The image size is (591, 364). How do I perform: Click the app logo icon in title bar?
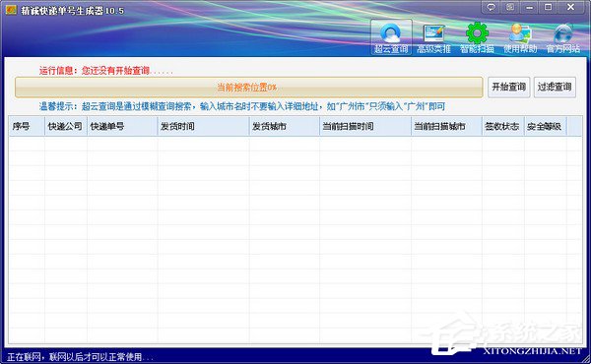(11, 10)
